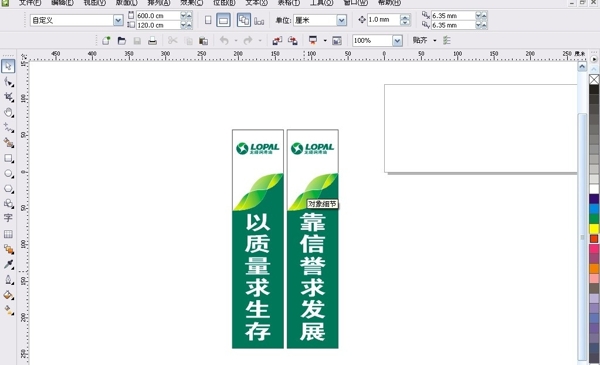Undo the last action

[x=224, y=41]
